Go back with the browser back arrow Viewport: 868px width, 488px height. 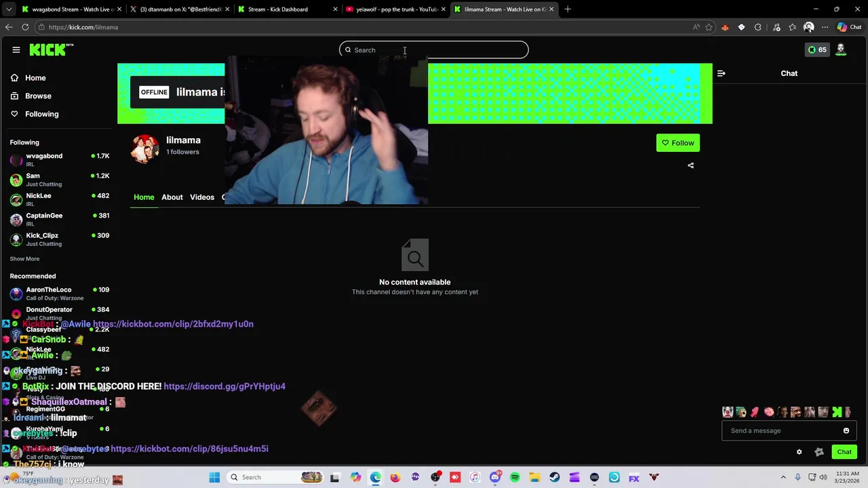tap(9, 27)
